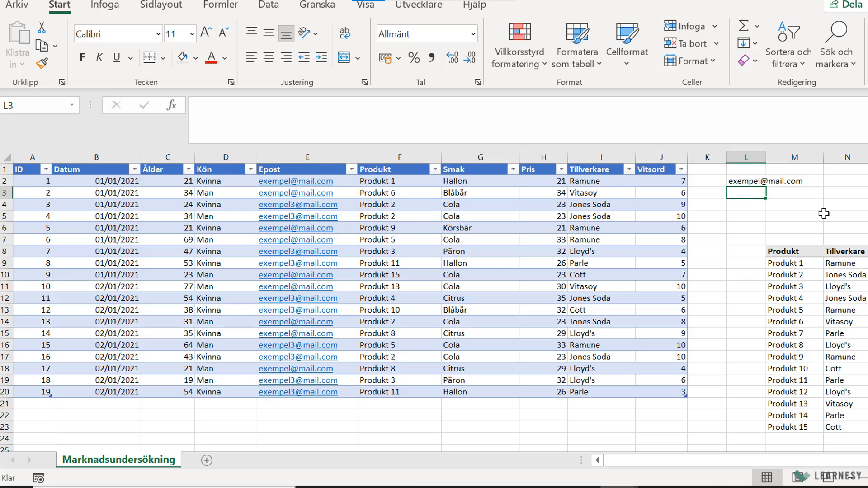Screen dimensions: 868x488
Task: Toggle underline formatting (U)
Action: (x=117, y=57)
